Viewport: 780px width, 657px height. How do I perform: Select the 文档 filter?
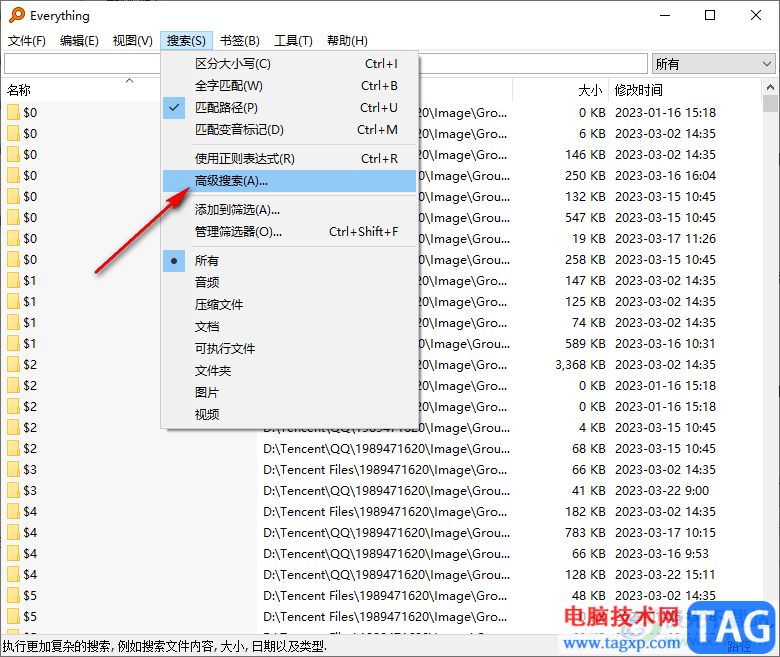tap(290, 326)
